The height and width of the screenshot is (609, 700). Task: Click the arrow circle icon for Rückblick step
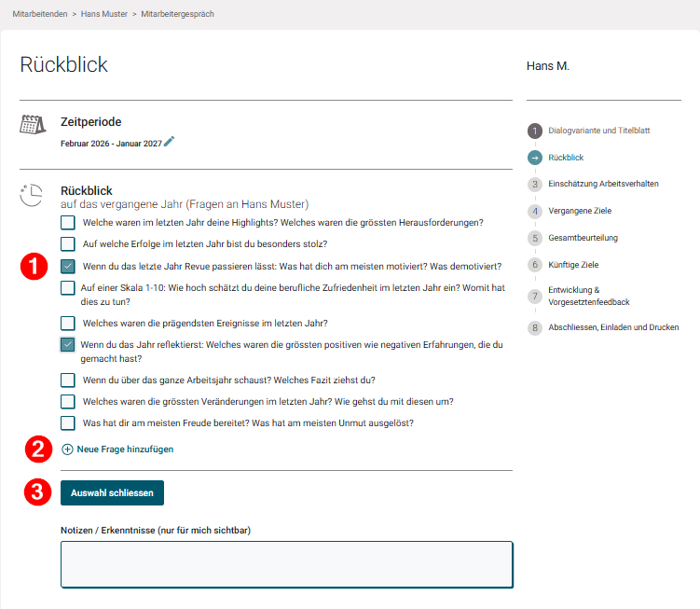(x=535, y=158)
